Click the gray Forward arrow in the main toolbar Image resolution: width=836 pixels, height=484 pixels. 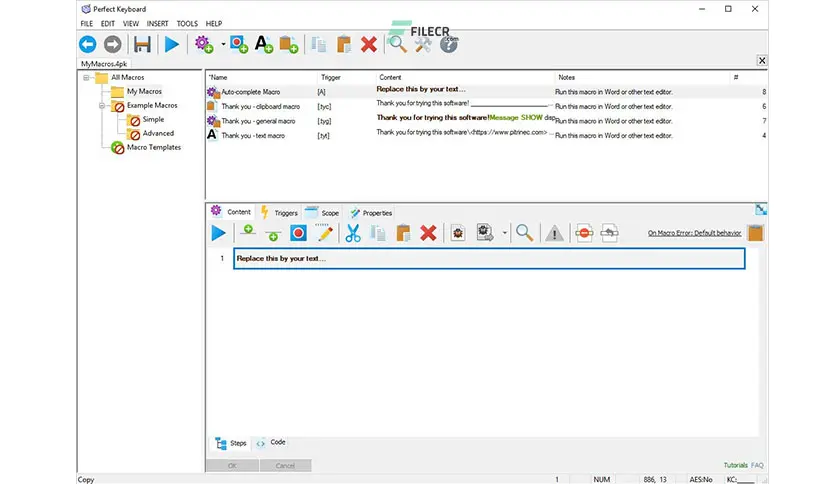(112, 44)
